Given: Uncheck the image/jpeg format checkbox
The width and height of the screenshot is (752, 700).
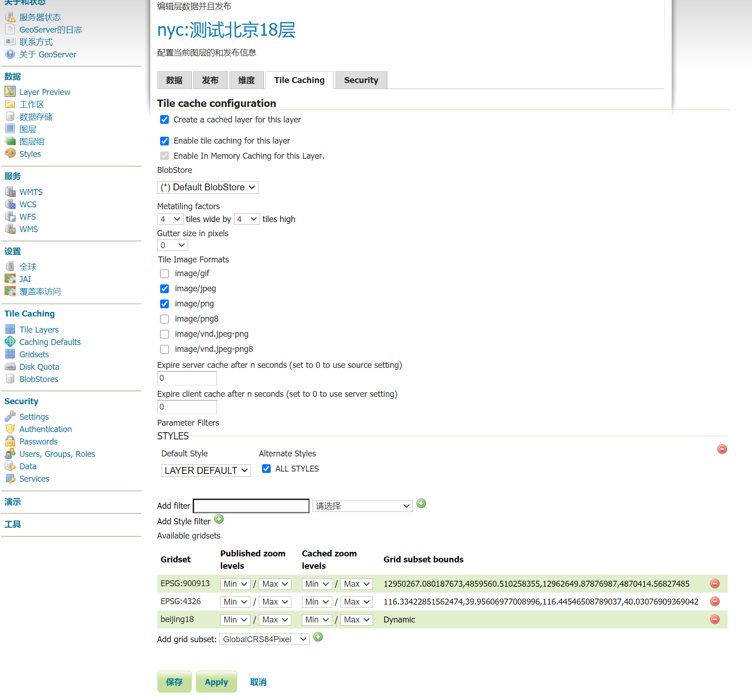Looking at the screenshot, I should click(164, 289).
